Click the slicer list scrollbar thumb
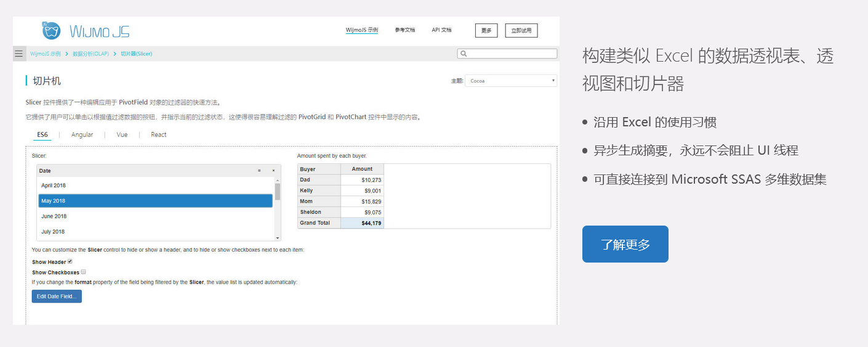This screenshot has height=347, width=868. (x=278, y=192)
